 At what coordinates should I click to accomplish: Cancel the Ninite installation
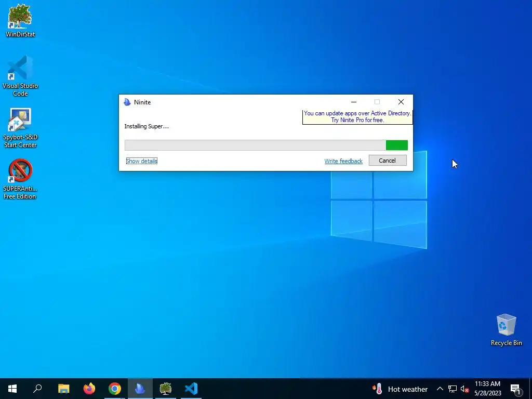pos(388,161)
